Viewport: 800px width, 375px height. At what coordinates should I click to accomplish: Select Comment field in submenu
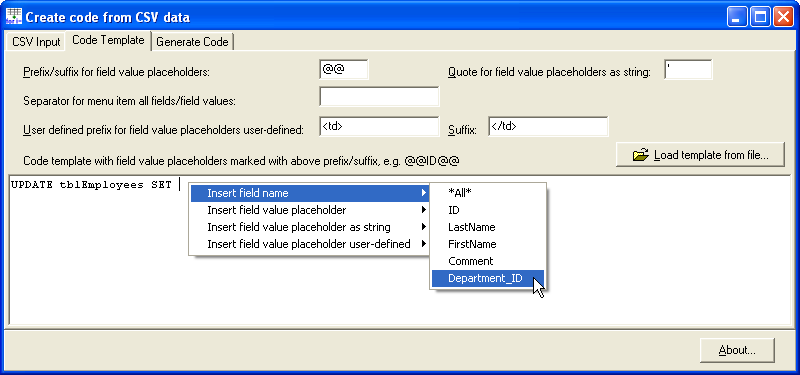[x=488, y=261]
